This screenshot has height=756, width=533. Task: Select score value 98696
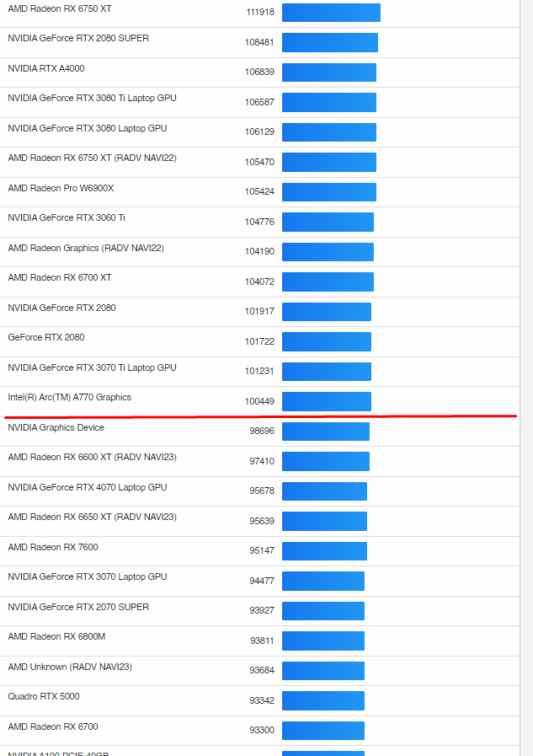coord(262,431)
